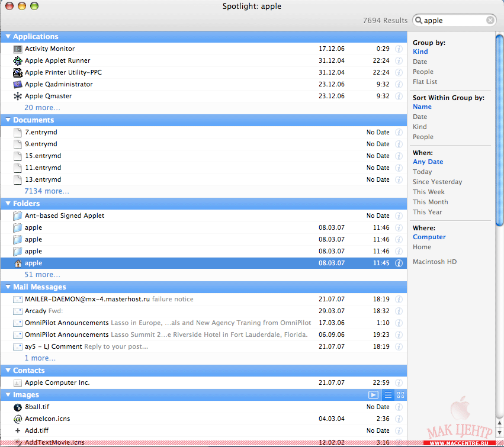
Task: Filter results to This Week
Action: [428, 192]
